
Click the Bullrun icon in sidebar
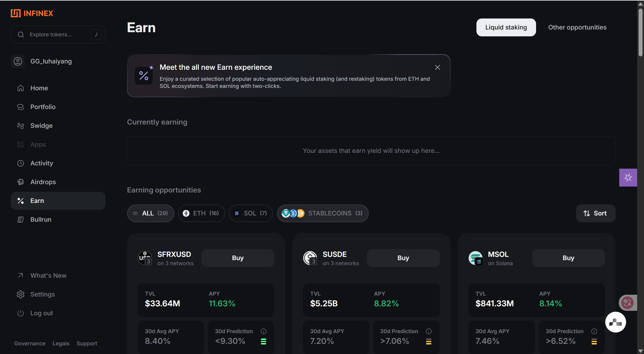point(21,220)
